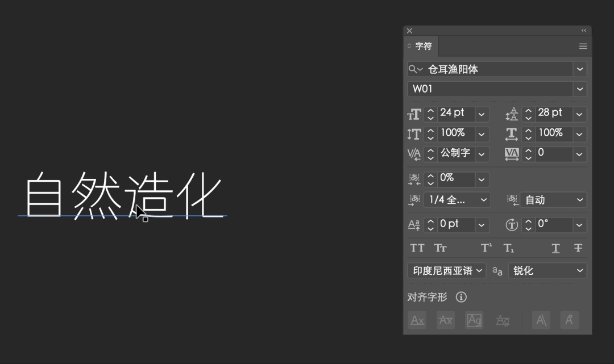The image size is (614, 364).
Task: Click the canvas text 自然造化
Action: [x=124, y=195]
